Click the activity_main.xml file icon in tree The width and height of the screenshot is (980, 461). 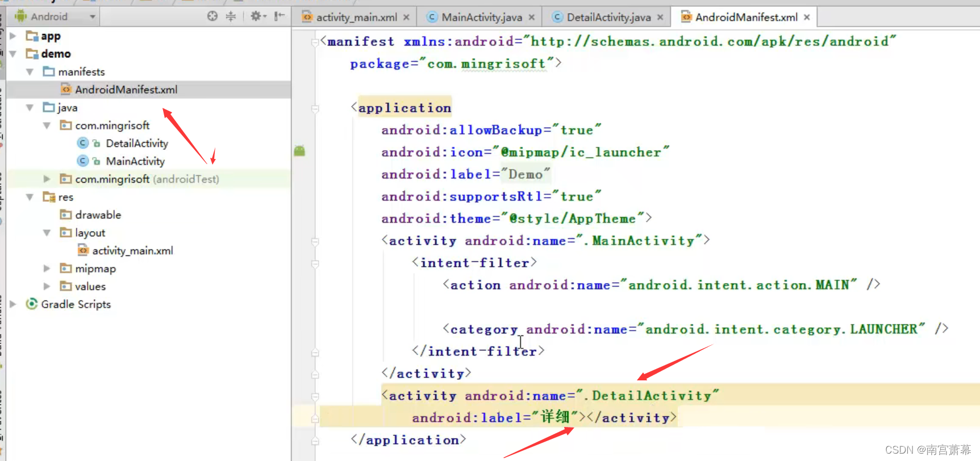pos(83,250)
